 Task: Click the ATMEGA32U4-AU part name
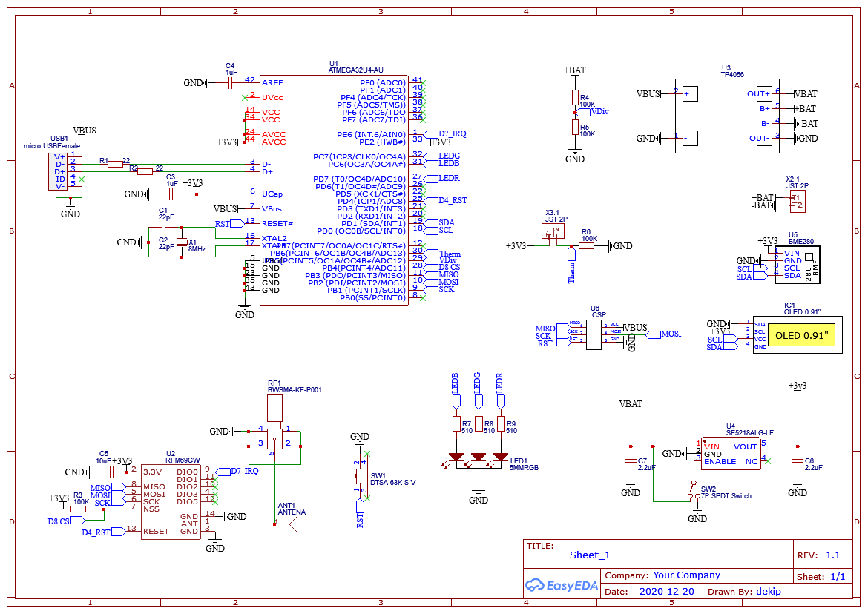pyautogui.click(x=355, y=70)
